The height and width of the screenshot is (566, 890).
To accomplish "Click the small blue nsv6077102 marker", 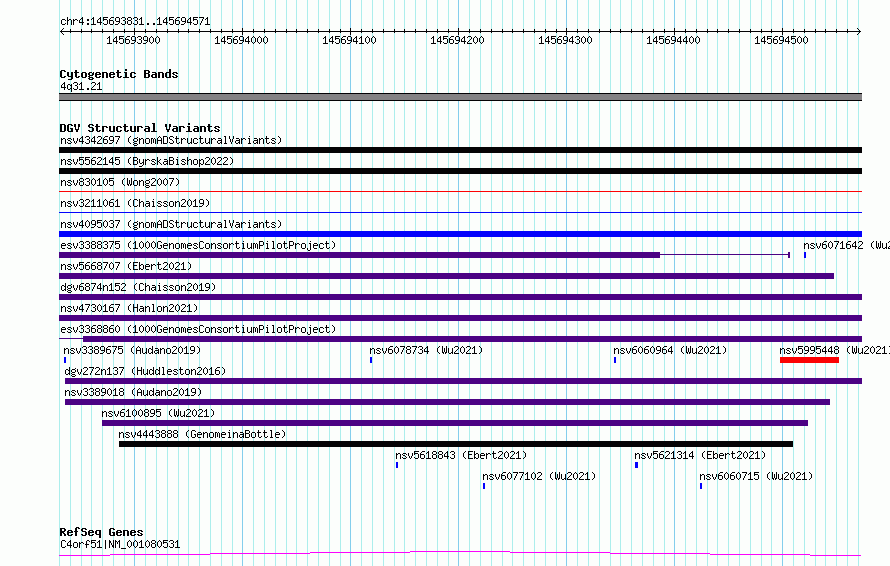I will pos(484,486).
